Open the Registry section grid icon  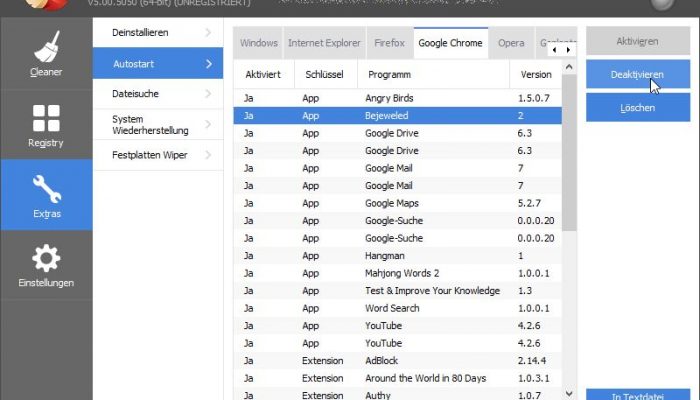46,118
